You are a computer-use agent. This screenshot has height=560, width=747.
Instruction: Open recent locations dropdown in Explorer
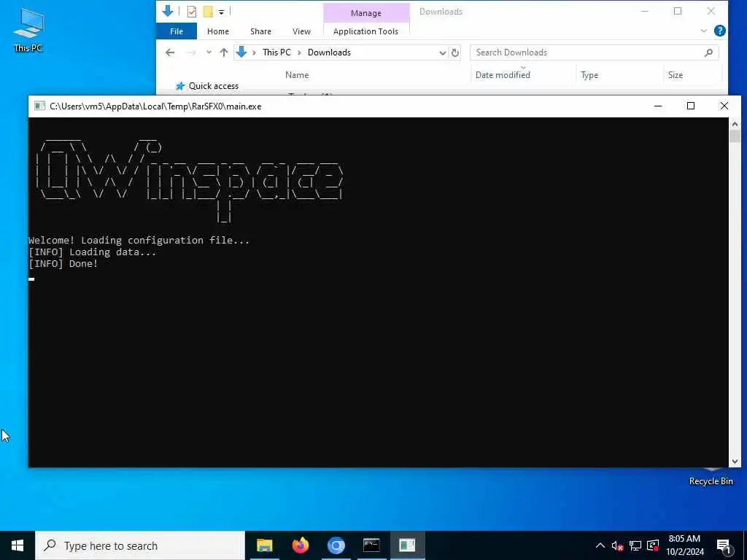pyautogui.click(x=209, y=52)
